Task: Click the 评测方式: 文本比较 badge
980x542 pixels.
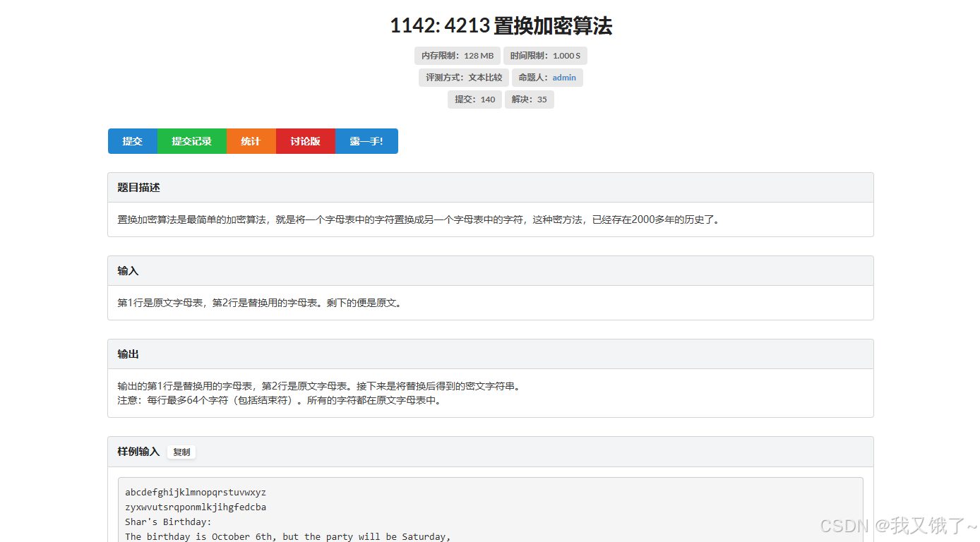Action: pyautogui.click(x=464, y=78)
